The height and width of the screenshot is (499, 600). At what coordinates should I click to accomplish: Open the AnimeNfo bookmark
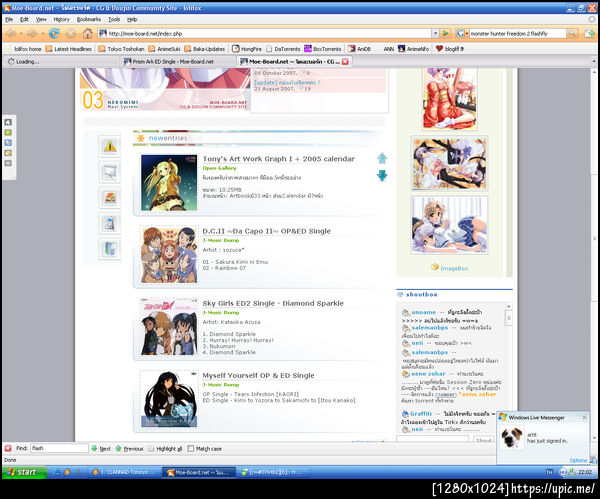point(413,49)
